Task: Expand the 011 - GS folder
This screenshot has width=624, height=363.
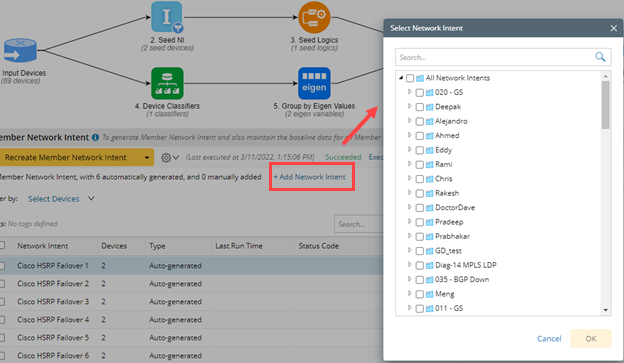Action: point(410,308)
